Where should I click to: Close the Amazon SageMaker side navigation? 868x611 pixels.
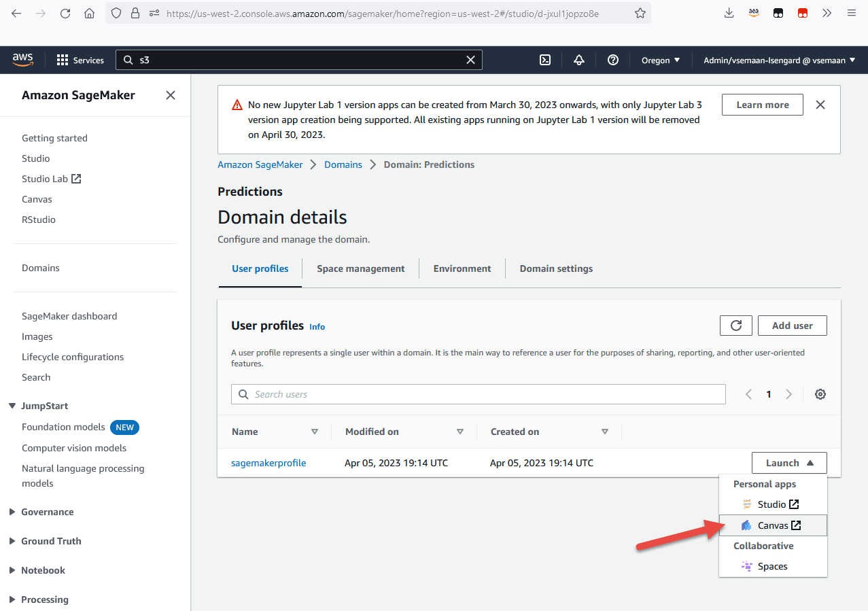[x=171, y=95]
